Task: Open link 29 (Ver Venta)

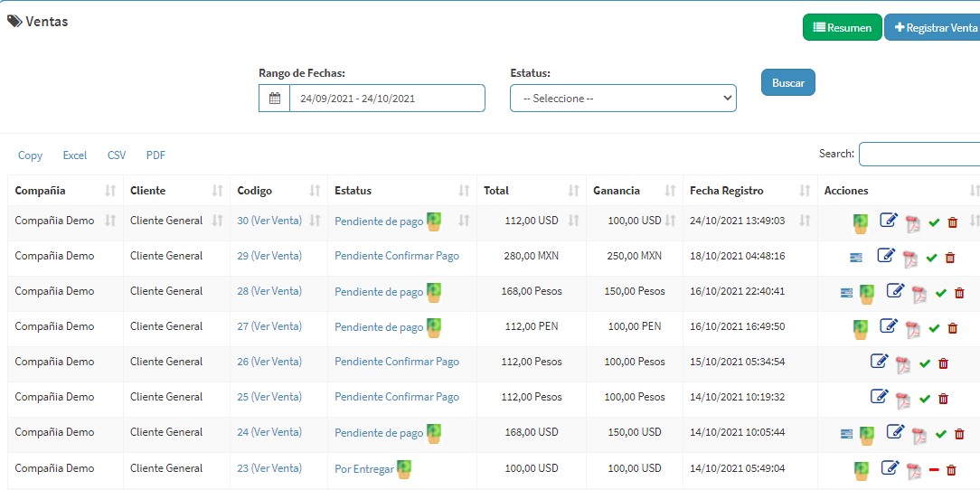Action: (x=269, y=256)
